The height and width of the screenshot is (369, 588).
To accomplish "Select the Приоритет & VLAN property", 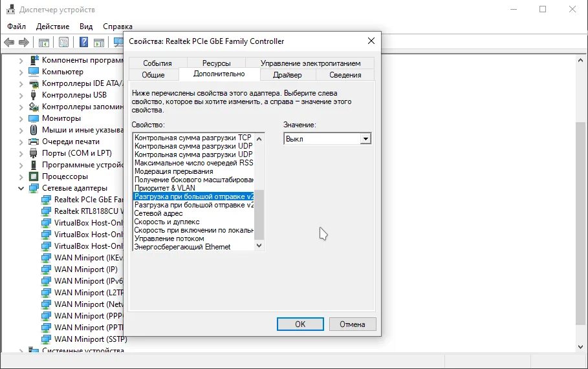I will (193, 188).
